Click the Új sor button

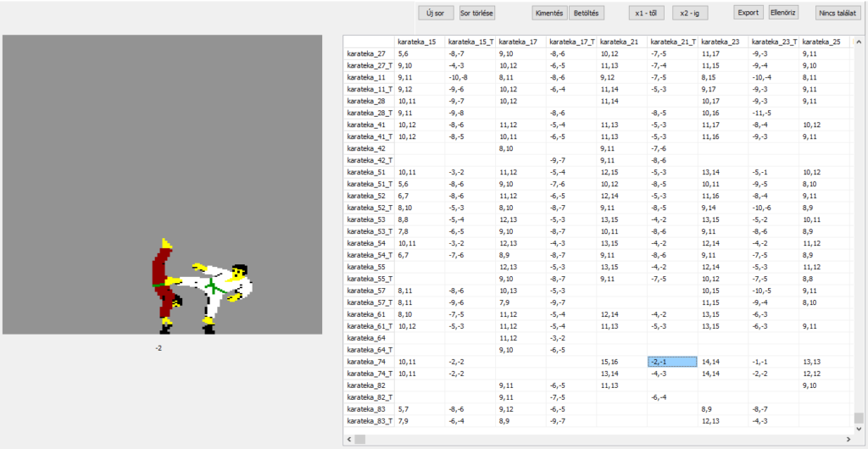point(436,13)
